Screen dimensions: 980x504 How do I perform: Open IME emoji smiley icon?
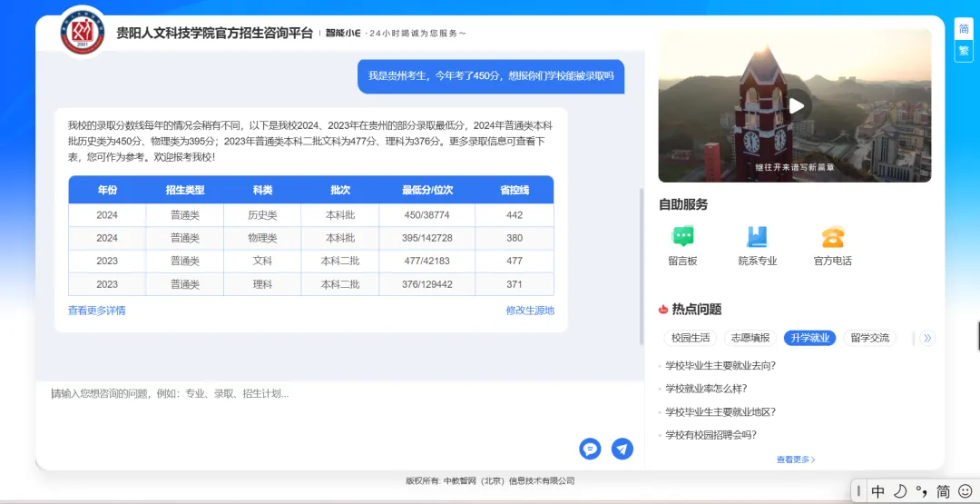tap(965, 492)
